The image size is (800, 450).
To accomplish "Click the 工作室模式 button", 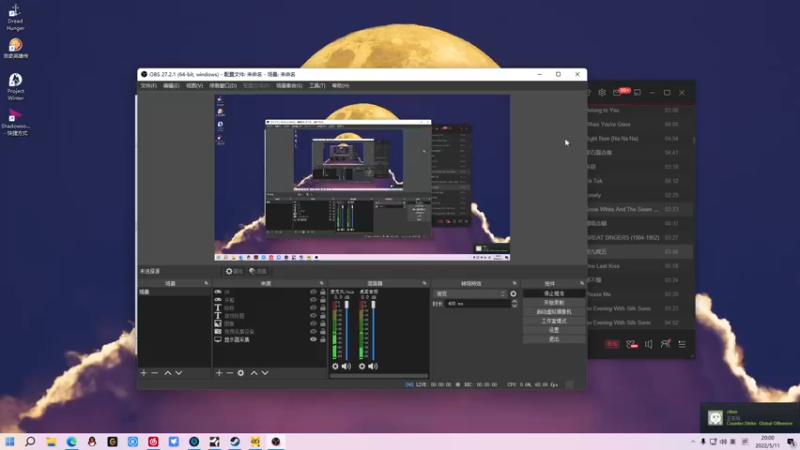I will click(x=554, y=321).
